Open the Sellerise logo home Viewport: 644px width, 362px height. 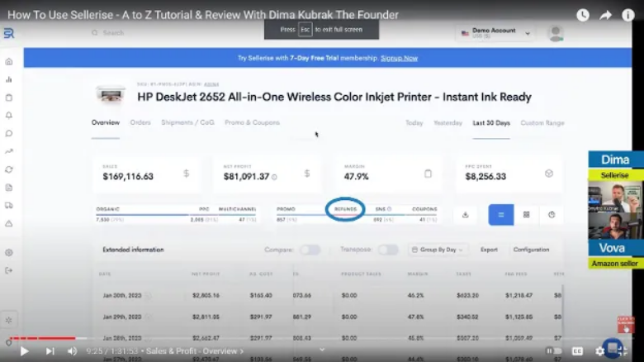tap(8, 33)
